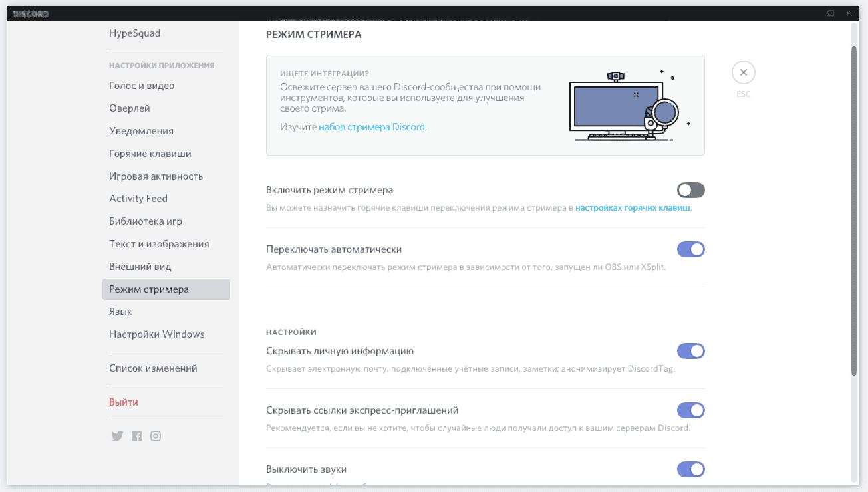Select the active "Режим стримера" item

166,289
